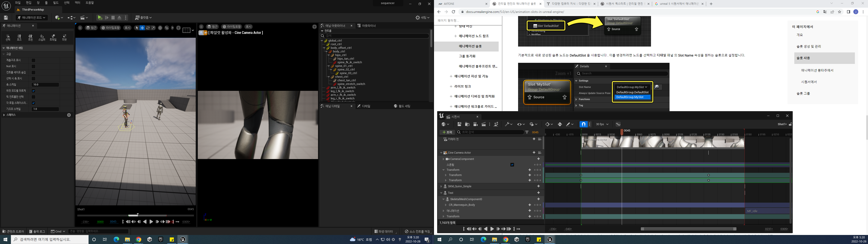Click the +트랙 add track button
Viewport: 868px width, 244px height.
click(x=447, y=132)
